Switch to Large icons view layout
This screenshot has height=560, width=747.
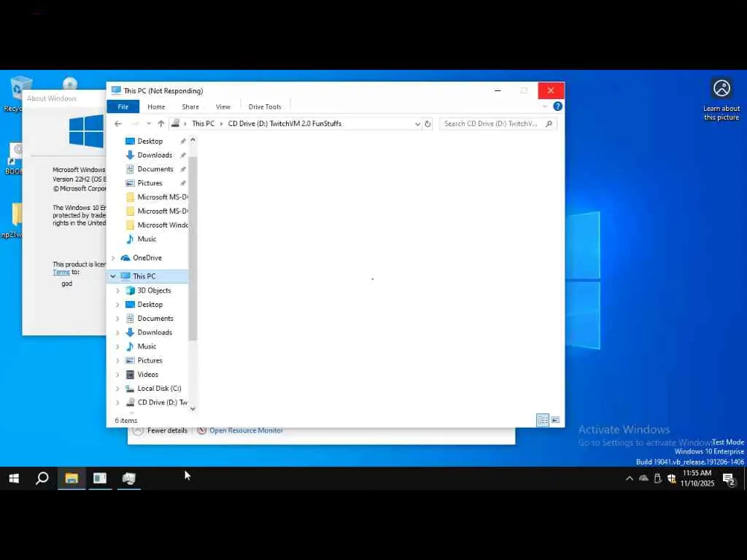[x=555, y=420]
